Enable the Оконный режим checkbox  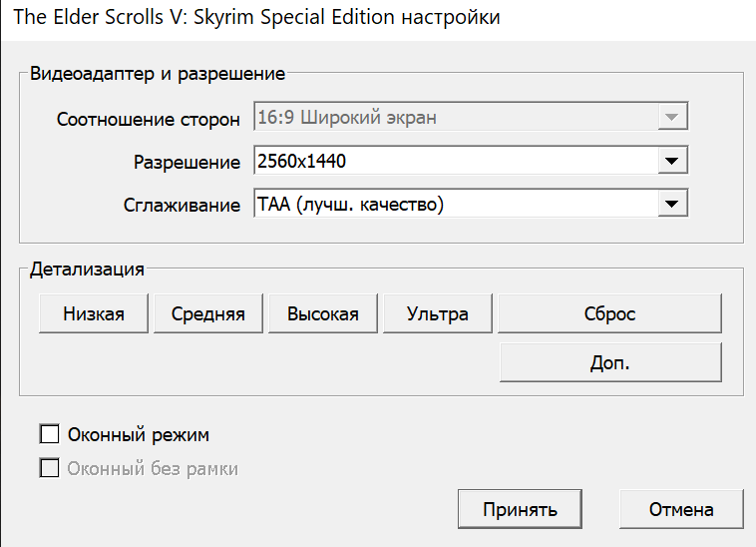pos(49,434)
